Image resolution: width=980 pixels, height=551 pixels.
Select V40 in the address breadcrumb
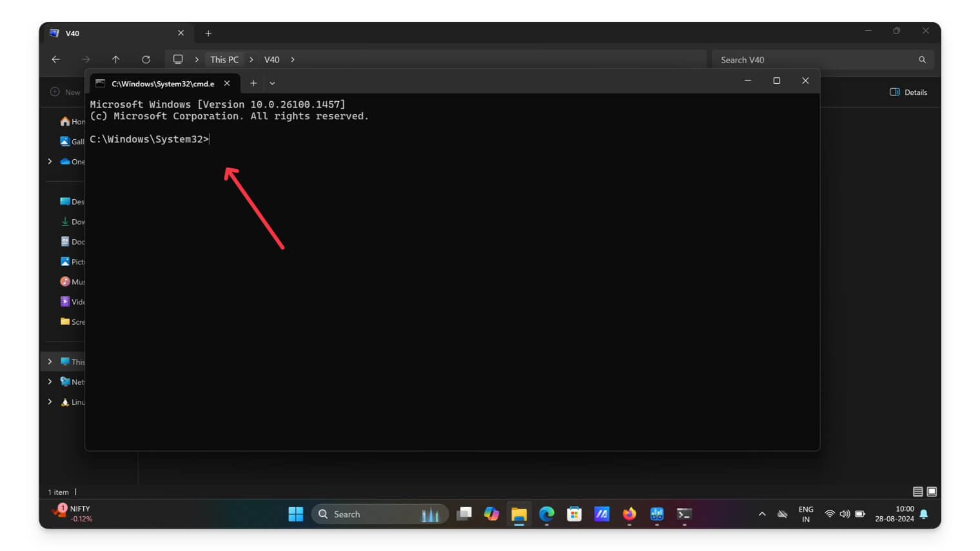pos(272,59)
